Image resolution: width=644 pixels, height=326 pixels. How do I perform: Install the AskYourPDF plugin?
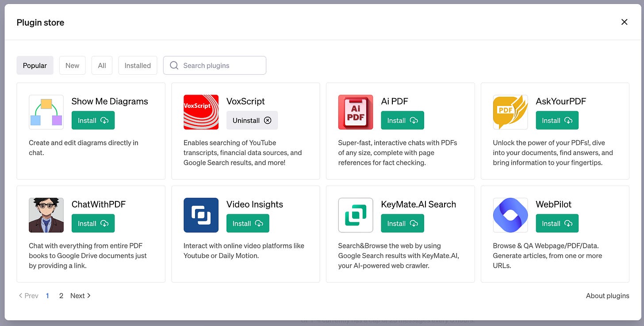click(557, 120)
